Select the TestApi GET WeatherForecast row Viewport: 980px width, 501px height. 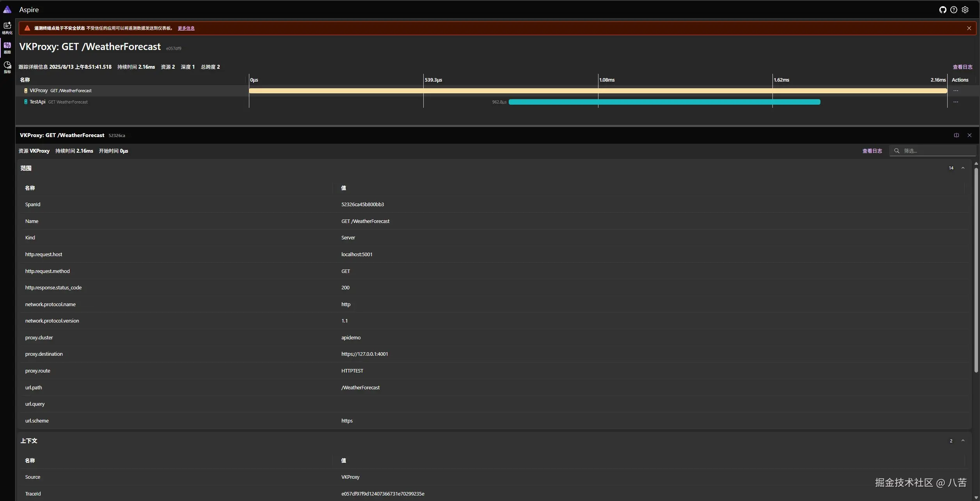click(59, 102)
